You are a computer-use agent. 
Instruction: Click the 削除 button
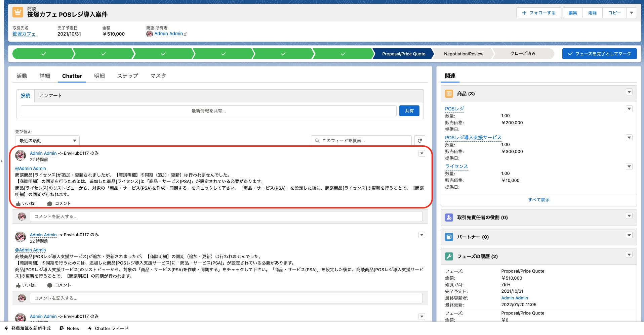[x=593, y=13]
